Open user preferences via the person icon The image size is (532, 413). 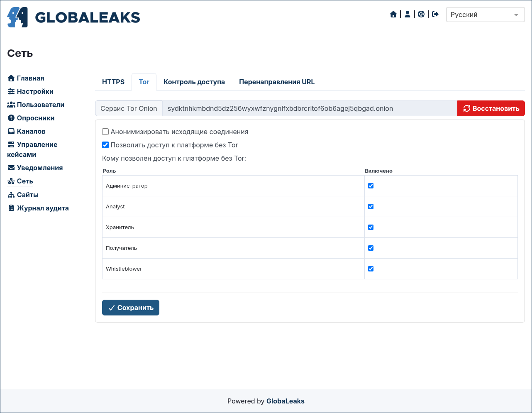pos(408,15)
